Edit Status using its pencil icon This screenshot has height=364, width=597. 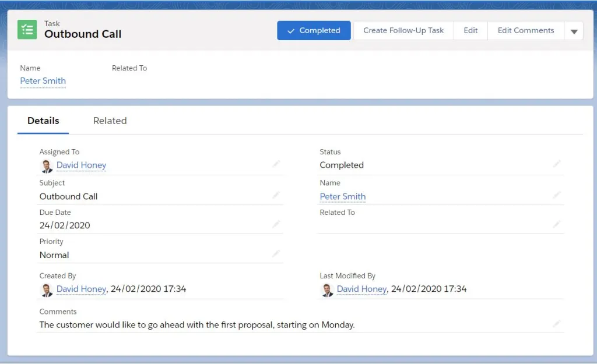pyautogui.click(x=557, y=164)
